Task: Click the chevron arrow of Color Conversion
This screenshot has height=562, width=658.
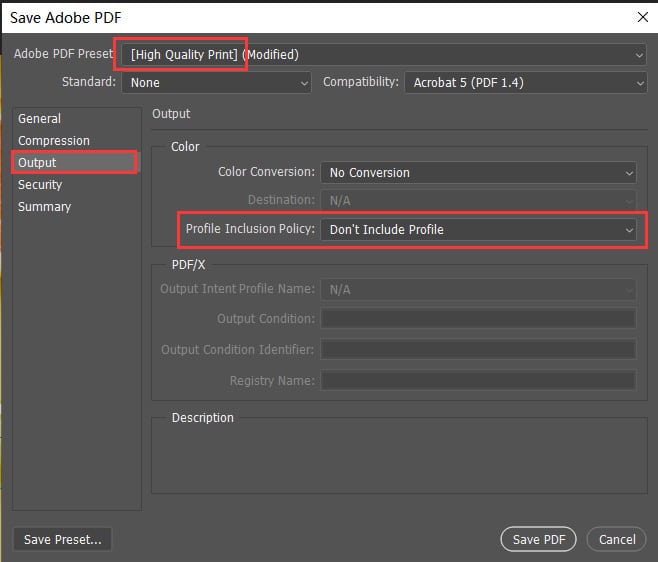Action: [629, 173]
